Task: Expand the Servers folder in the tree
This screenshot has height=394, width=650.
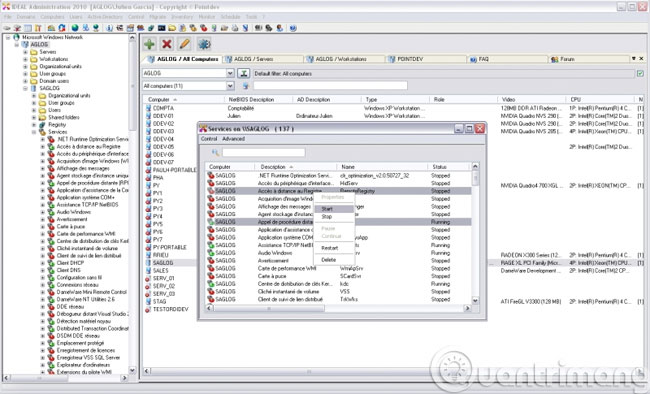Action: click(x=25, y=52)
